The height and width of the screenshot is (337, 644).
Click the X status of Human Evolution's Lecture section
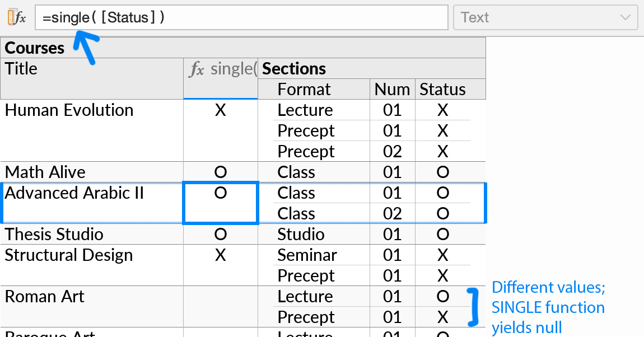point(443,110)
